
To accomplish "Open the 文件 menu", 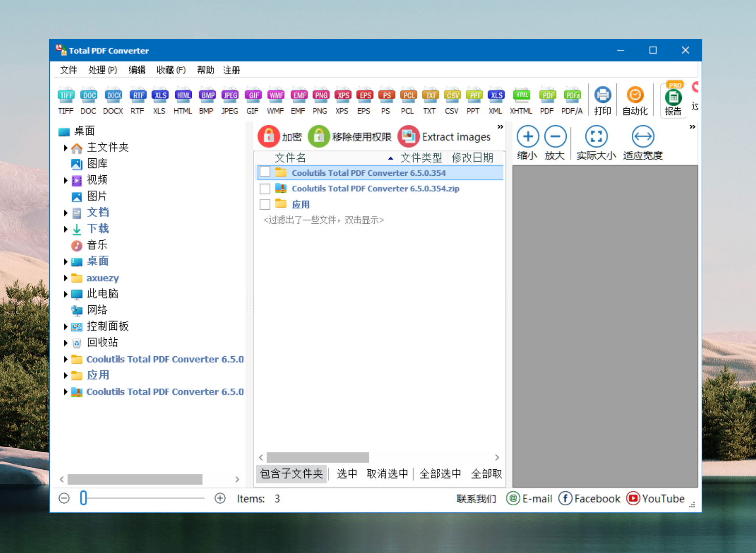I will tap(69, 70).
